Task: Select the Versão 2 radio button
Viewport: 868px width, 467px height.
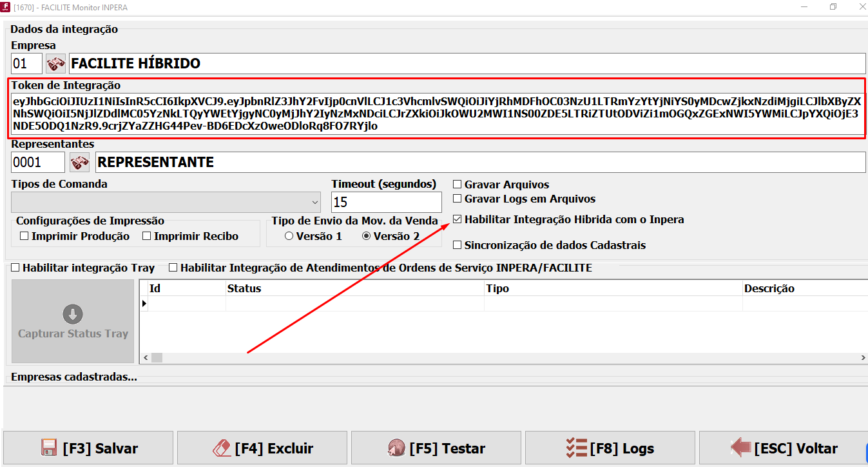Action: coord(367,236)
